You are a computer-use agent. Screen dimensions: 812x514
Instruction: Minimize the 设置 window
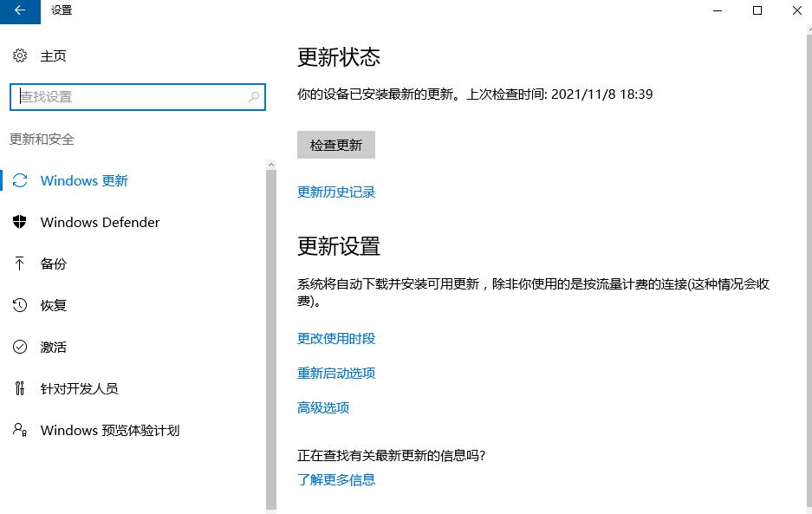(x=718, y=10)
